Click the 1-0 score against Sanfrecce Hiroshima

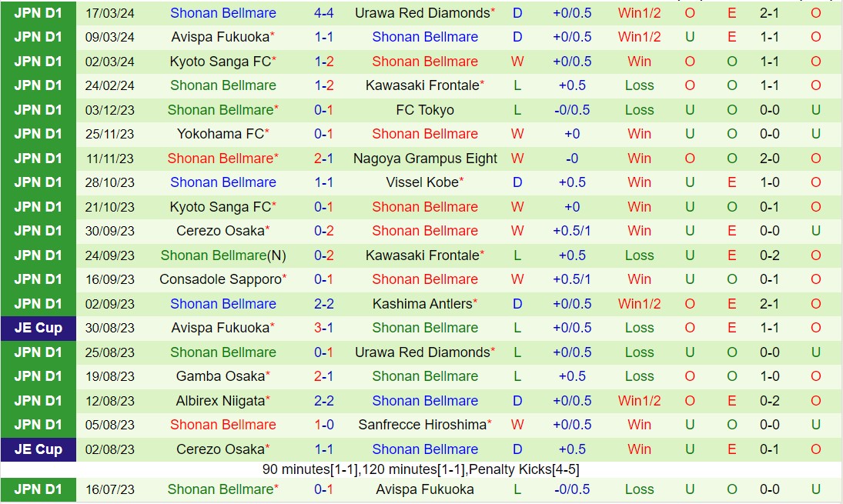(x=323, y=425)
